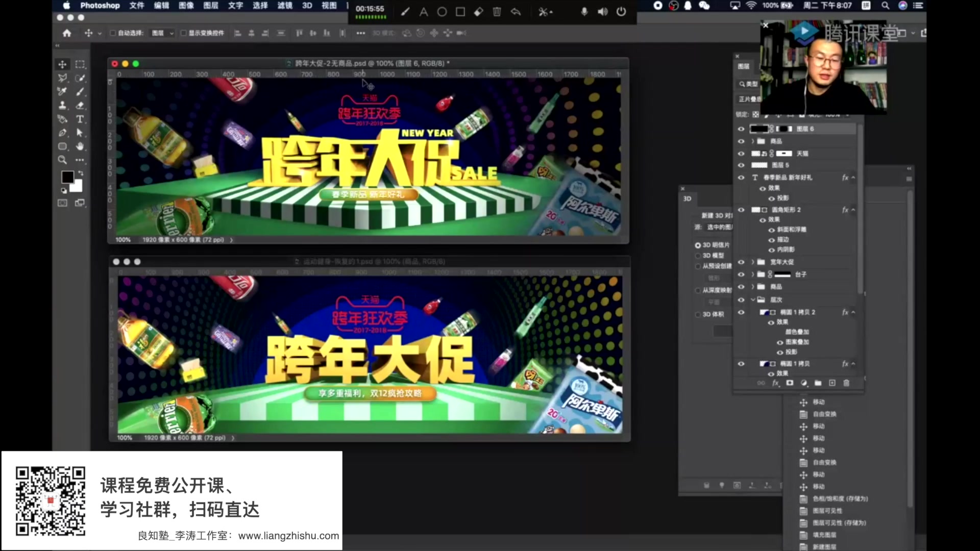Open the 文件 menu
The width and height of the screenshot is (980, 551).
click(137, 6)
